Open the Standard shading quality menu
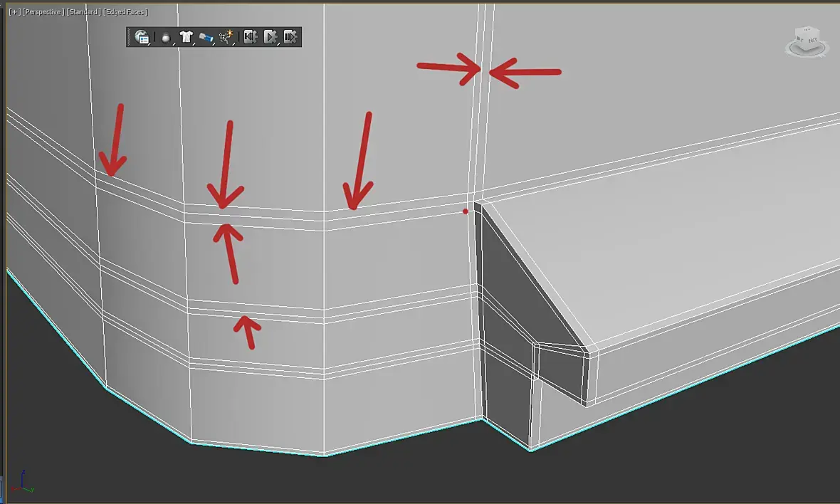The height and width of the screenshot is (504, 840). pyautogui.click(x=83, y=12)
